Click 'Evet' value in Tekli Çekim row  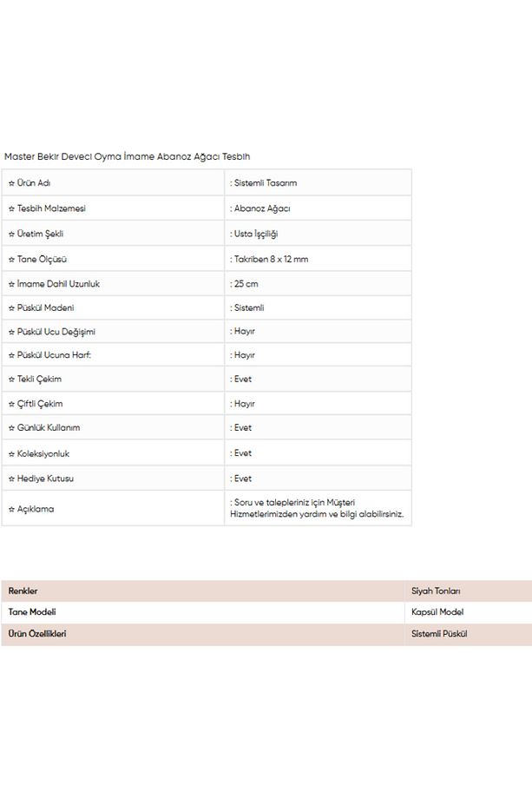[x=243, y=380]
